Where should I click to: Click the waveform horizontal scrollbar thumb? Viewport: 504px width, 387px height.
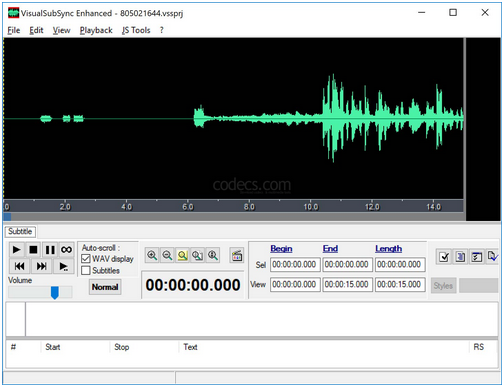point(7,217)
